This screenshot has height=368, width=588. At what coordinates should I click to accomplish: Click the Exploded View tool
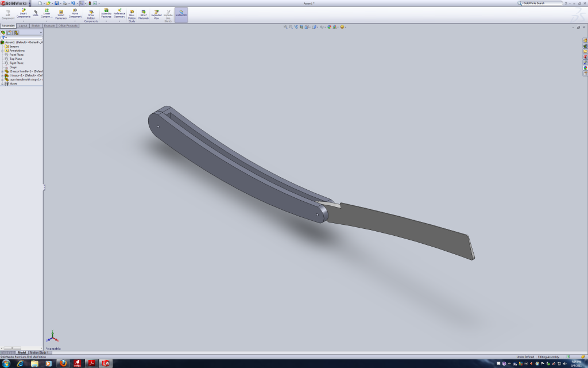point(156,14)
